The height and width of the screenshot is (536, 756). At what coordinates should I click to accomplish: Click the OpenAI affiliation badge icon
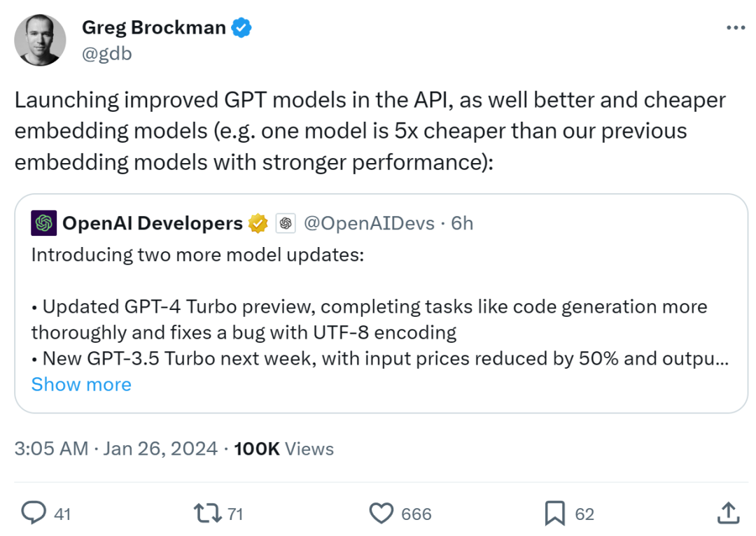pos(285,223)
